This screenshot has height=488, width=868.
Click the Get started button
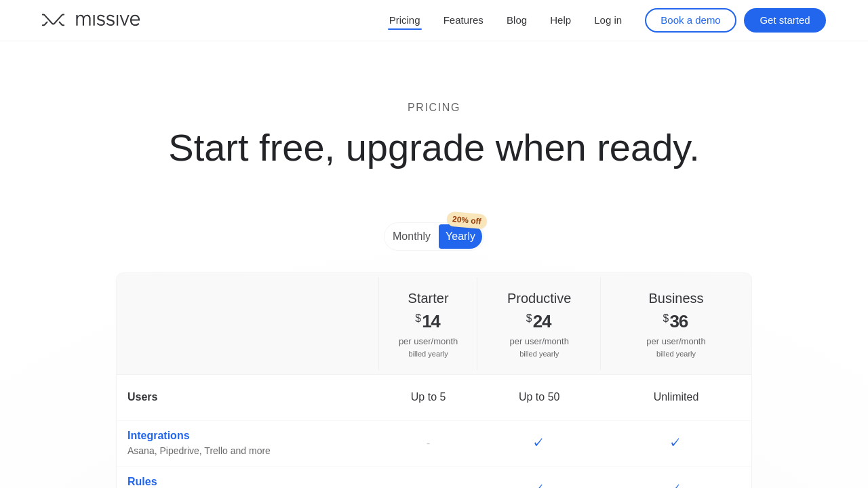click(785, 20)
